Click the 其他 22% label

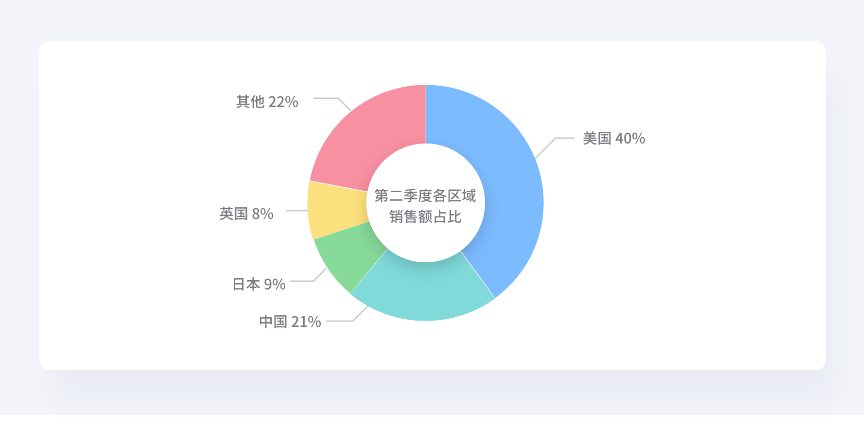267,102
